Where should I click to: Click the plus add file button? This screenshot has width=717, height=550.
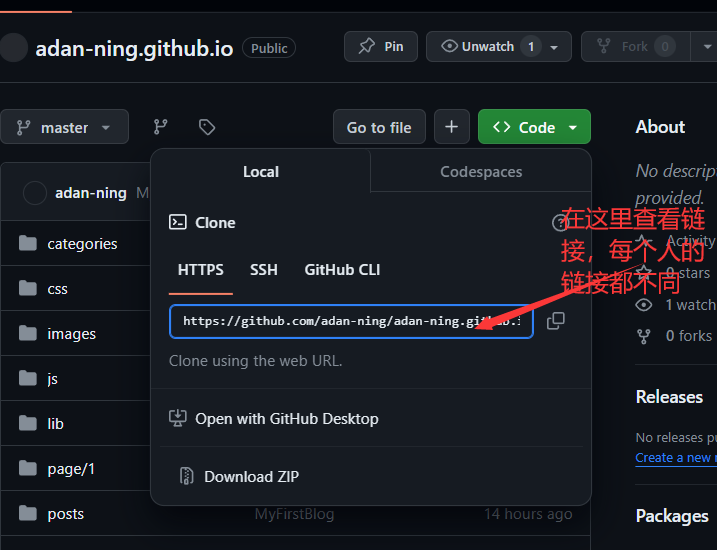point(451,127)
